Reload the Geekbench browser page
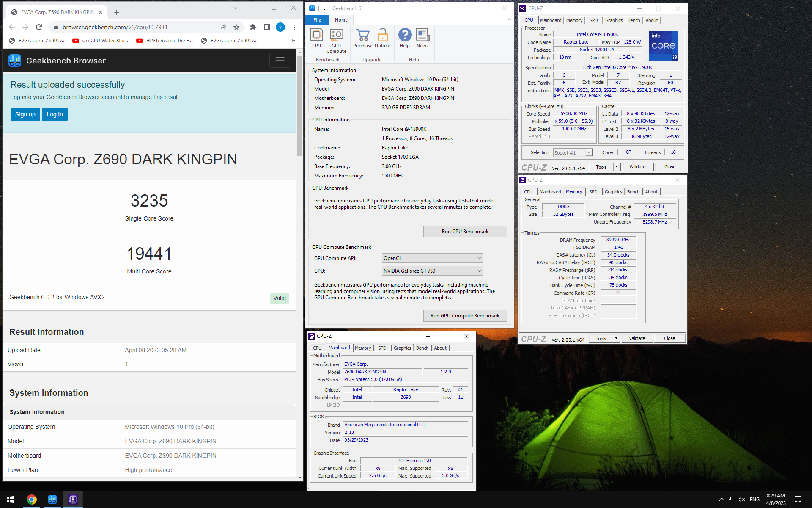Image resolution: width=812 pixels, height=508 pixels. (x=39, y=27)
